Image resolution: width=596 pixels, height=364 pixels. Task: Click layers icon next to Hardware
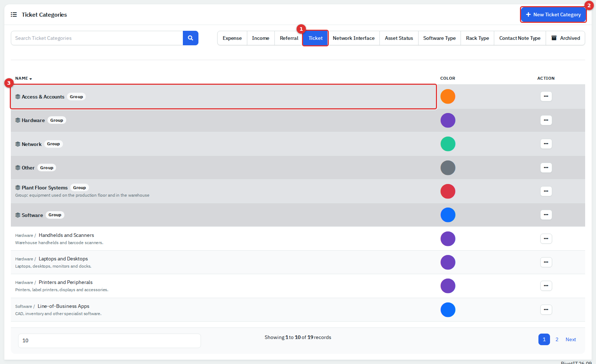tap(18, 120)
